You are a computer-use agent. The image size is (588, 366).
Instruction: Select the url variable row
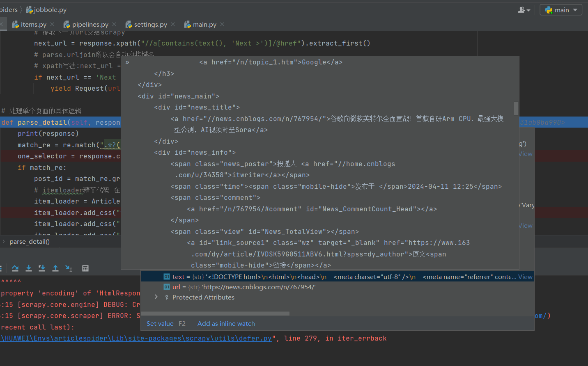click(x=337, y=287)
